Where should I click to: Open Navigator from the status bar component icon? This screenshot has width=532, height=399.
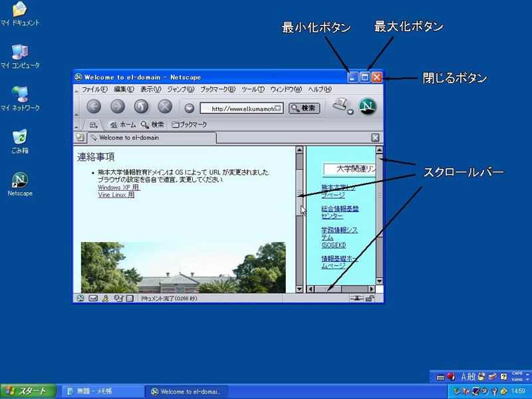pos(80,298)
